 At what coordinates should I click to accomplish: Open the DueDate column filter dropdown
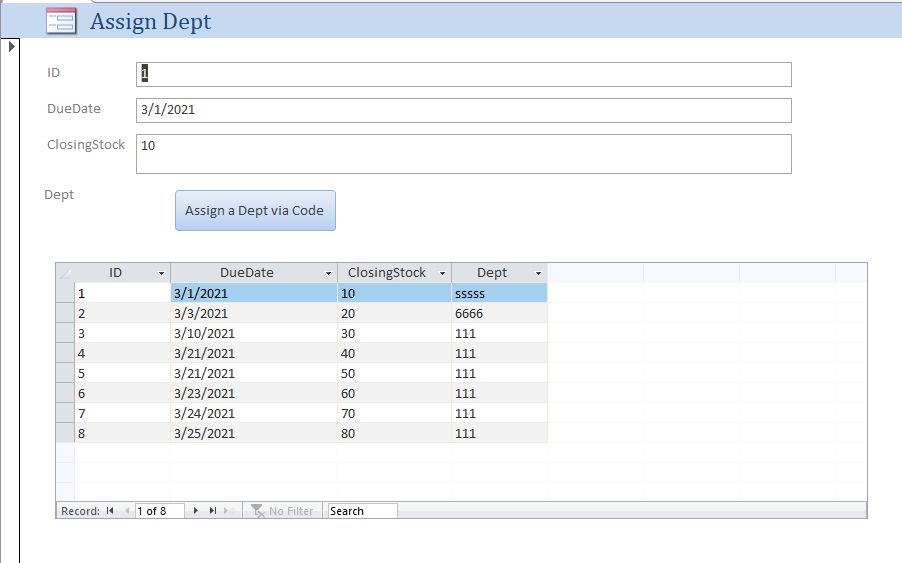point(328,273)
